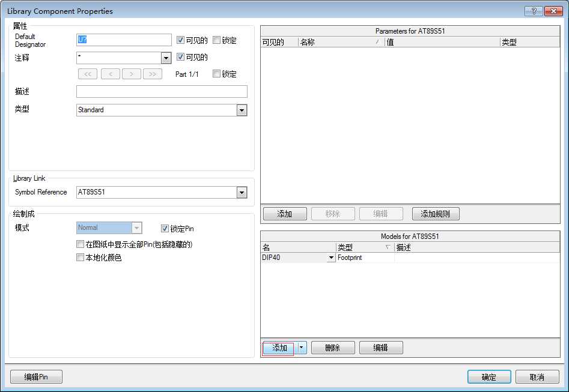This screenshot has width=569, height=392.
Task: Open the 注释 combo box dropdown arrow
Action: pyautogui.click(x=166, y=58)
